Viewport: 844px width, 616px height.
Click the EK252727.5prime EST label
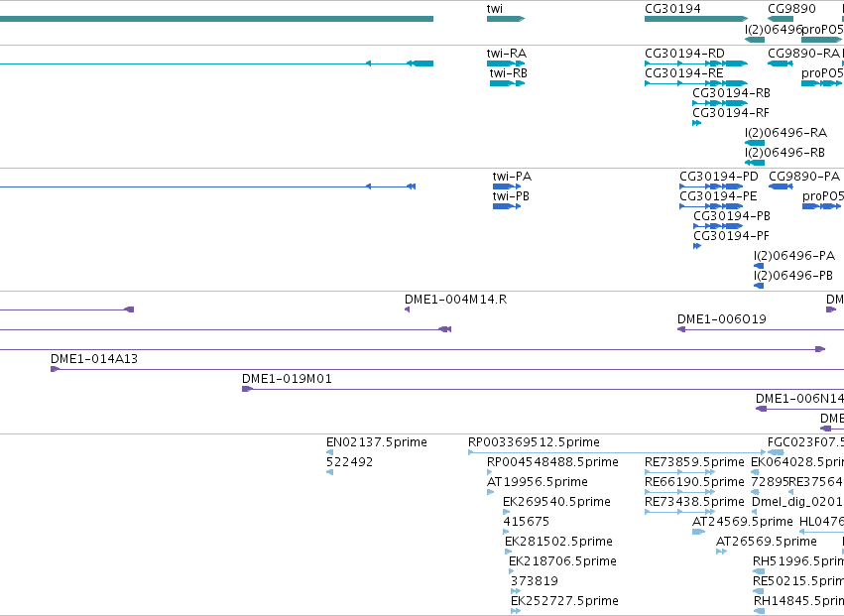(564, 601)
